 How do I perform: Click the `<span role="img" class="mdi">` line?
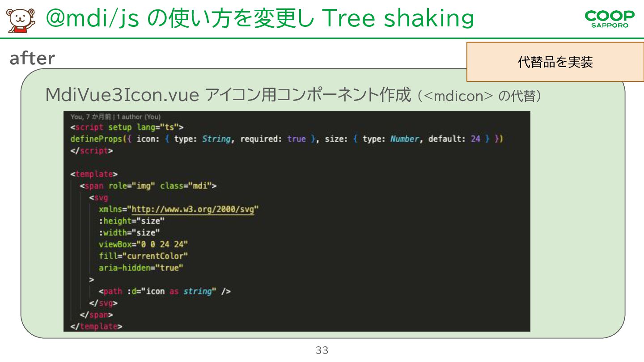coord(148,185)
